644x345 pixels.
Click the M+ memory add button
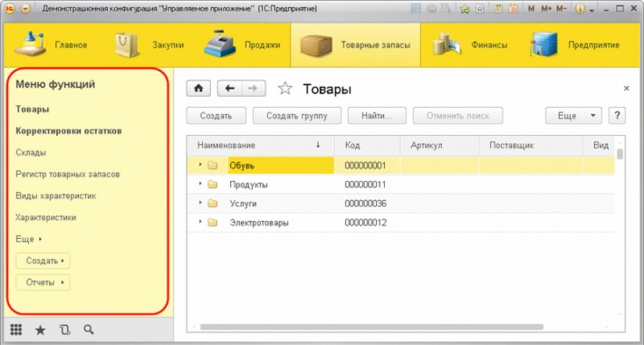[x=546, y=9]
